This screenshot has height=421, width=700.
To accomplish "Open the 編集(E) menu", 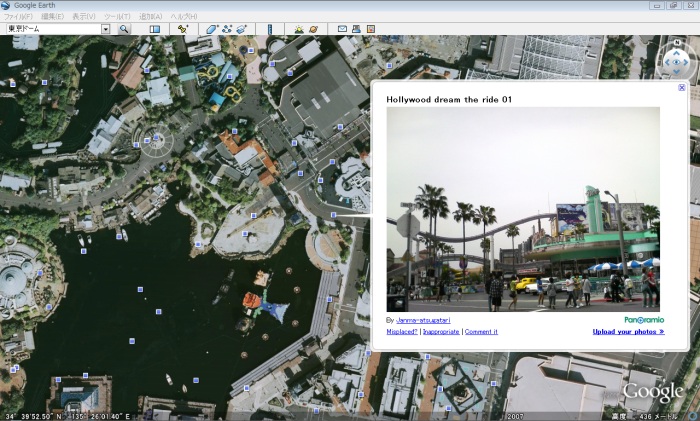I will tap(52, 17).
